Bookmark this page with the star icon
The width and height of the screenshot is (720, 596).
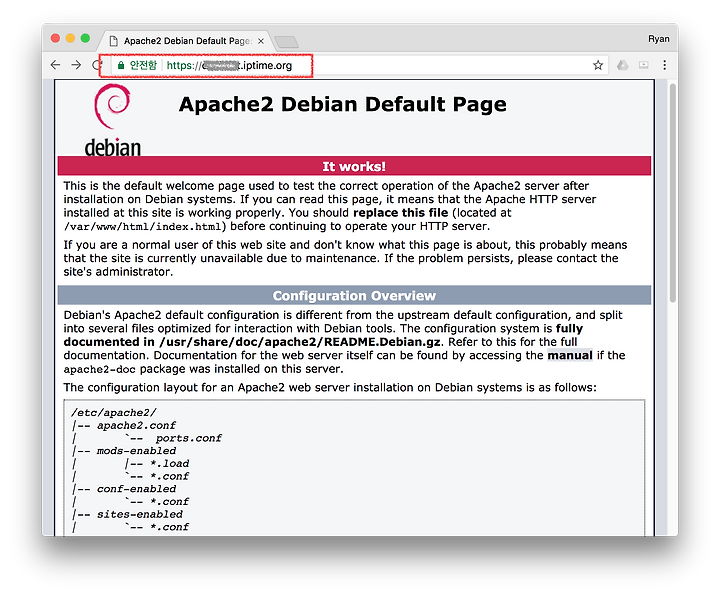click(x=597, y=65)
